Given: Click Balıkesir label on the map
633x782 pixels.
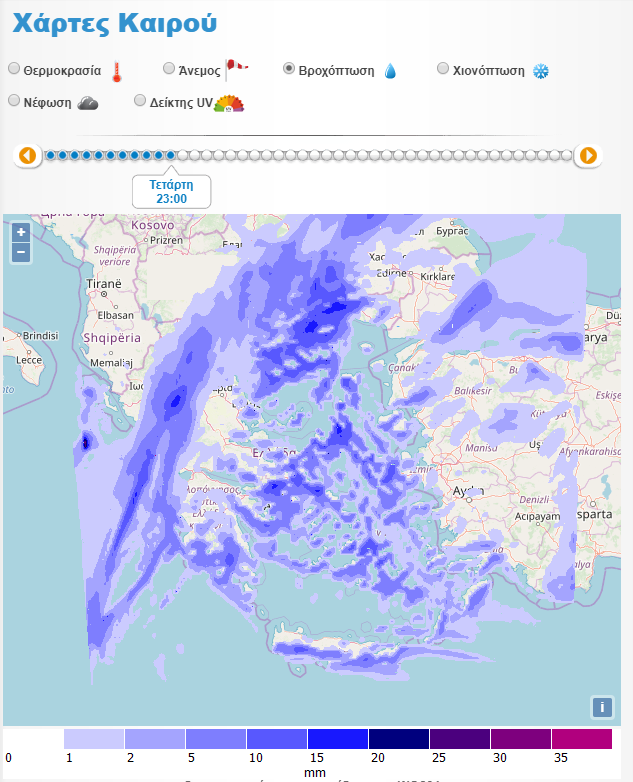Looking at the screenshot, I should (473, 391).
